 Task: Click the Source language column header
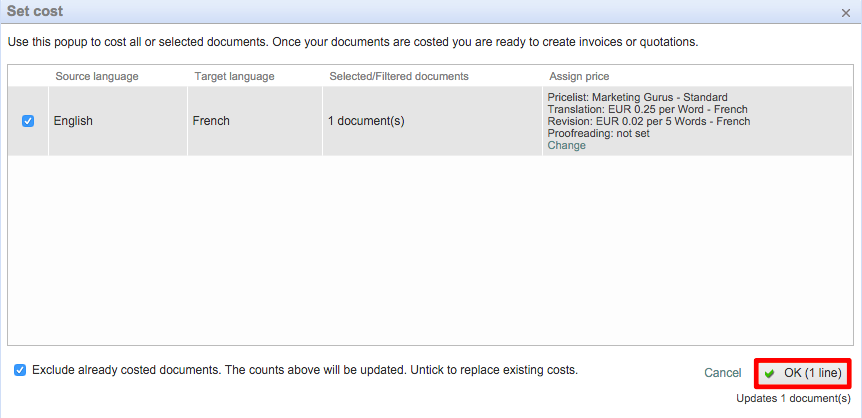tap(97, 77)
